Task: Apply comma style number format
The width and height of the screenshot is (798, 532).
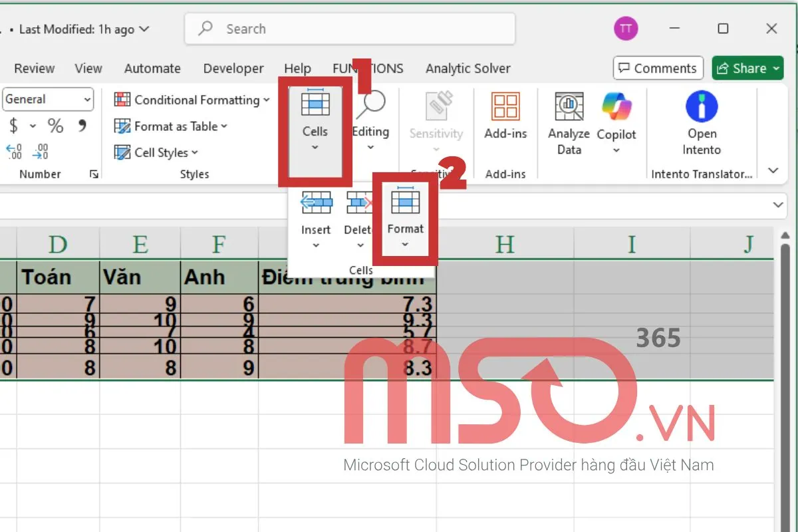Action: coord(82,126)
